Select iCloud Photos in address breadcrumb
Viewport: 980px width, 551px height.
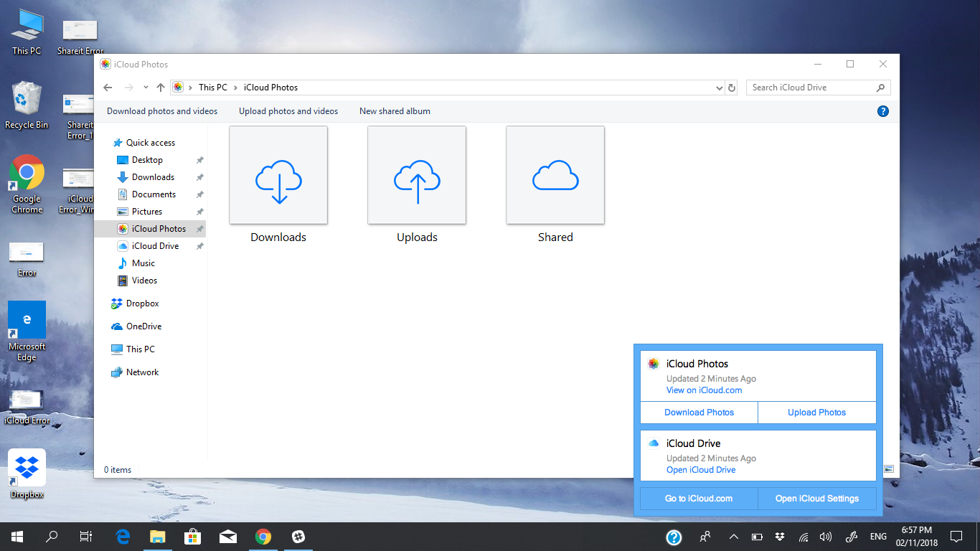(x=271, y=88)
